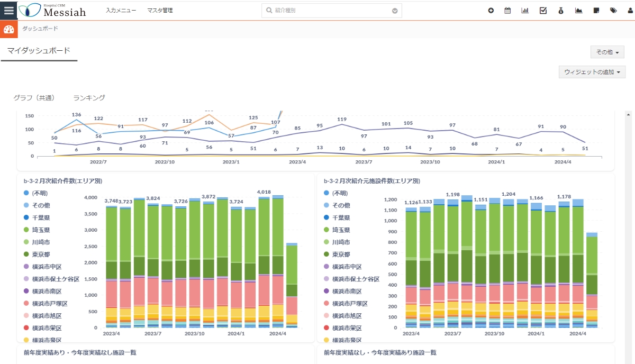Open the hamburger menu icon
Image resolution: width=635 pixels, height=364 pixels.
tap(9, 10)
